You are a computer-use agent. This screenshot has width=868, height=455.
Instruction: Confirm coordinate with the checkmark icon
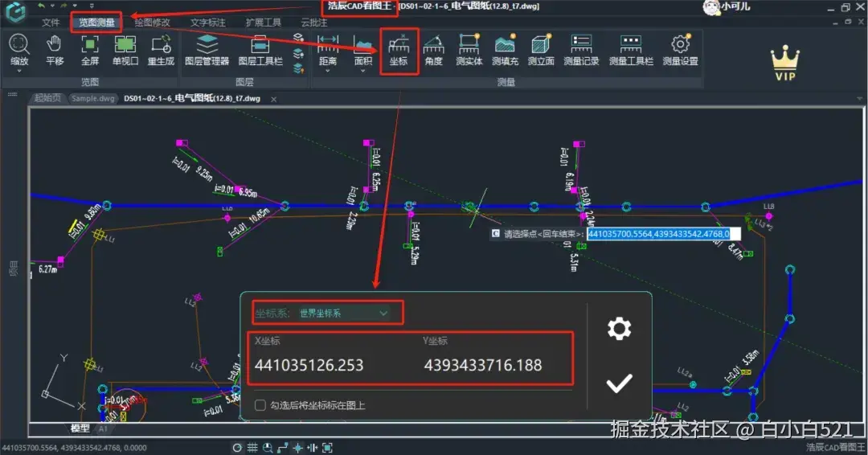[x=619, y=383]
